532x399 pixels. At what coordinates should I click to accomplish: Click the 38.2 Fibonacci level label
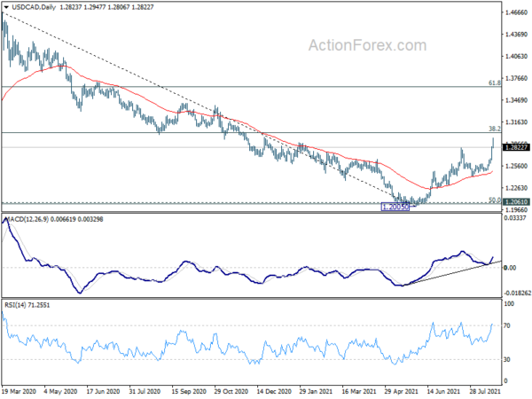(x=495, y=129)
